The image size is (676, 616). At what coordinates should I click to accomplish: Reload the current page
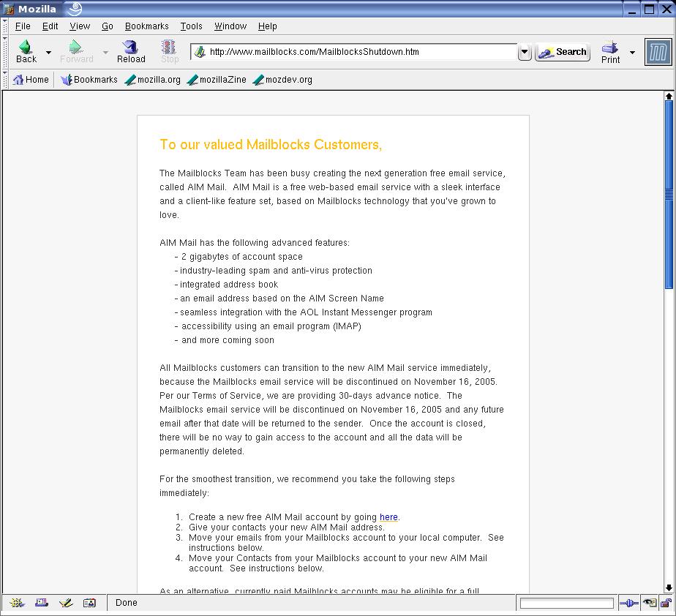[131, 51]
